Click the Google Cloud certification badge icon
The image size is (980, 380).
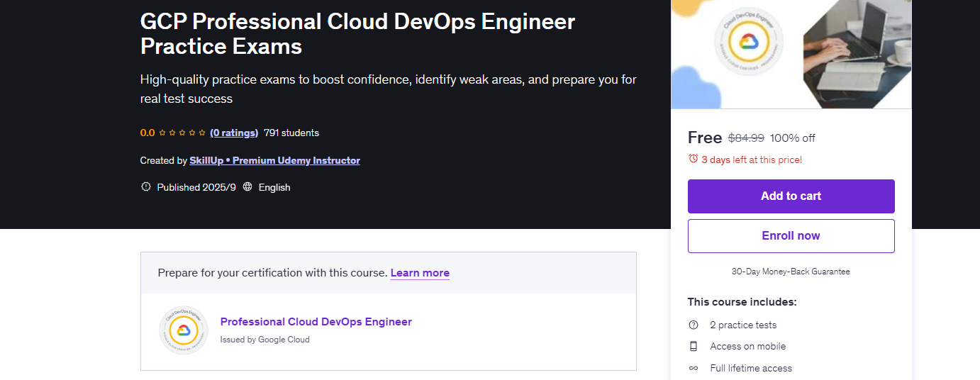click(x=184, y=330)
